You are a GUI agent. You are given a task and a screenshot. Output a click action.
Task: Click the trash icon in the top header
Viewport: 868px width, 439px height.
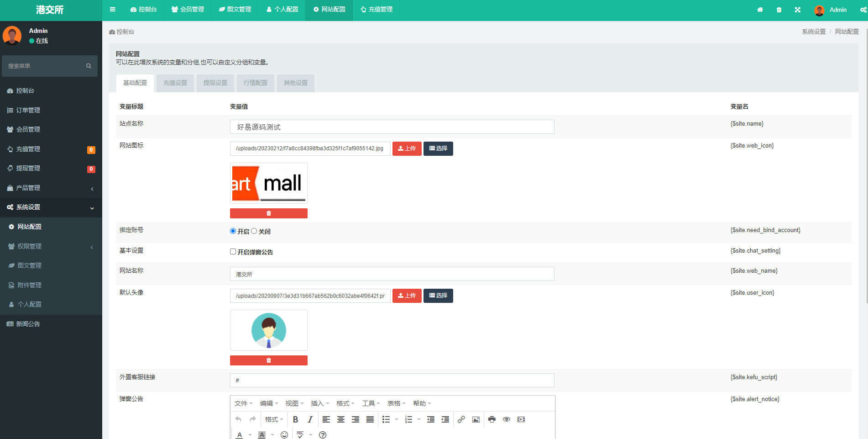[x=779, y=10]
